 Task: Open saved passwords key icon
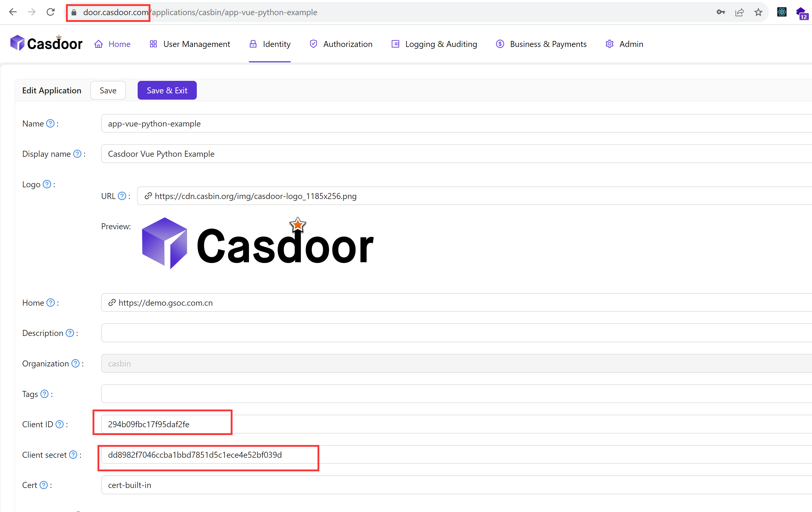[721, 12]
